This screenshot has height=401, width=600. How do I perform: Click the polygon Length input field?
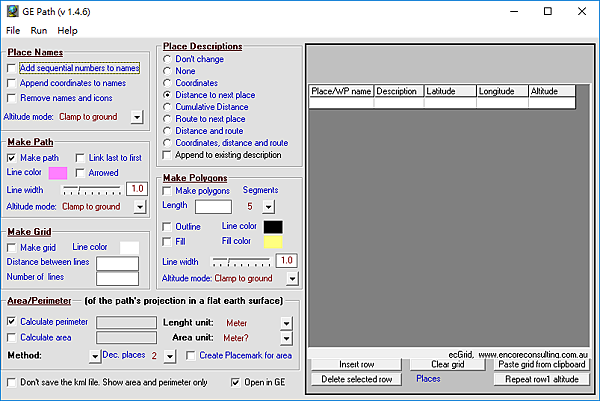pyautogui.click(x=213, y=207)
